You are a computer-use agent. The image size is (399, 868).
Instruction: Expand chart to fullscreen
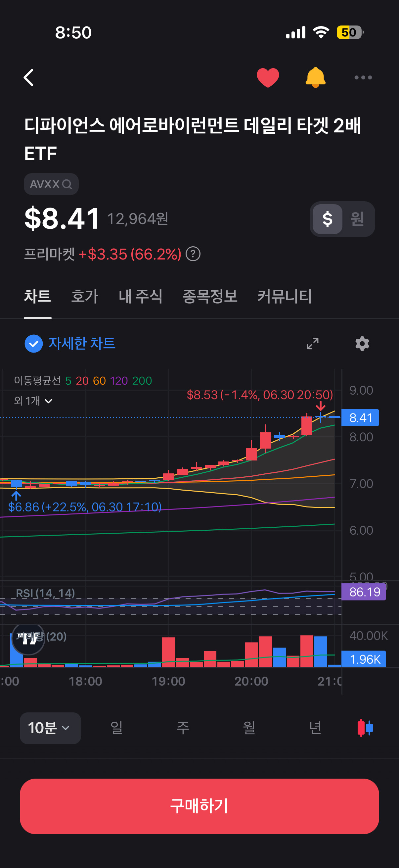pos(312,343)
